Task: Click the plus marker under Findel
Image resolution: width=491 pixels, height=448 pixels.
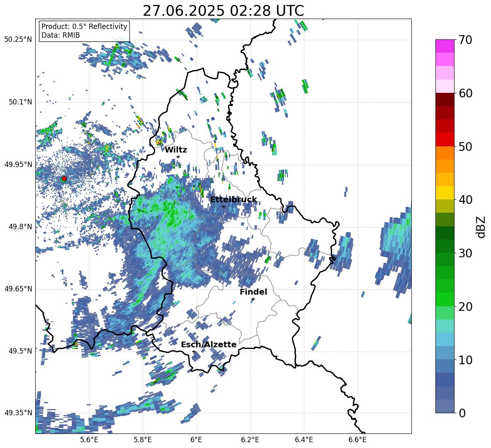Action: tap(253, 299)
